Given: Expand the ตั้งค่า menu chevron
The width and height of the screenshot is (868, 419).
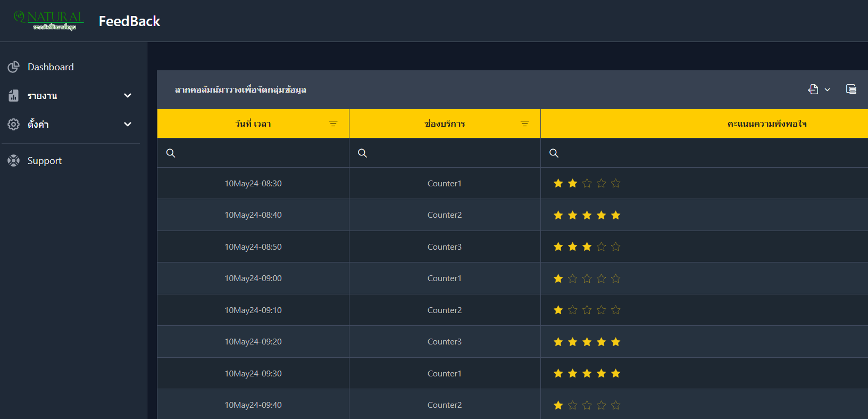Looking at the screenshot, I should tap(128, 125).
